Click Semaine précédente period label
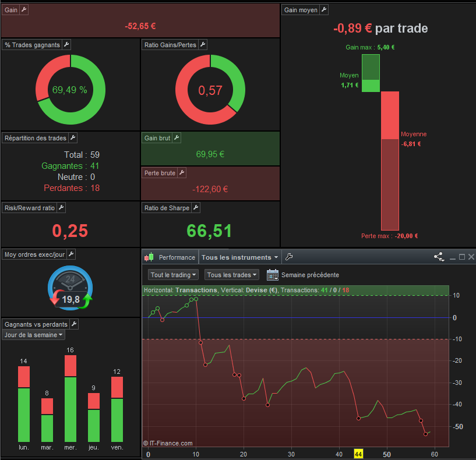Viewport: 476px width, 460px height. pyautogui.click(x=310, y=275)
